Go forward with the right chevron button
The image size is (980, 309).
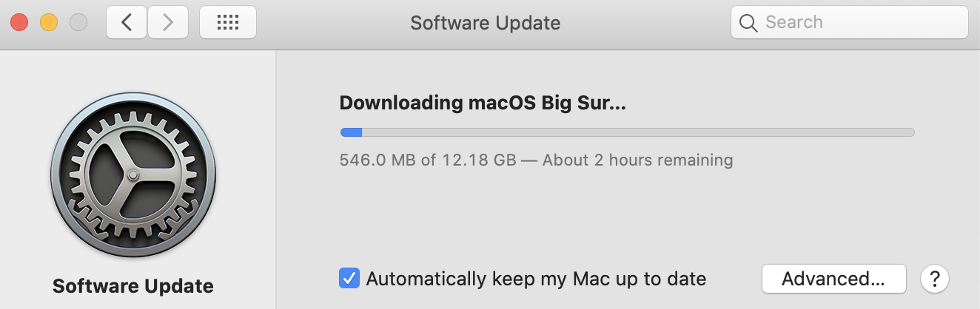coord(168,22)
